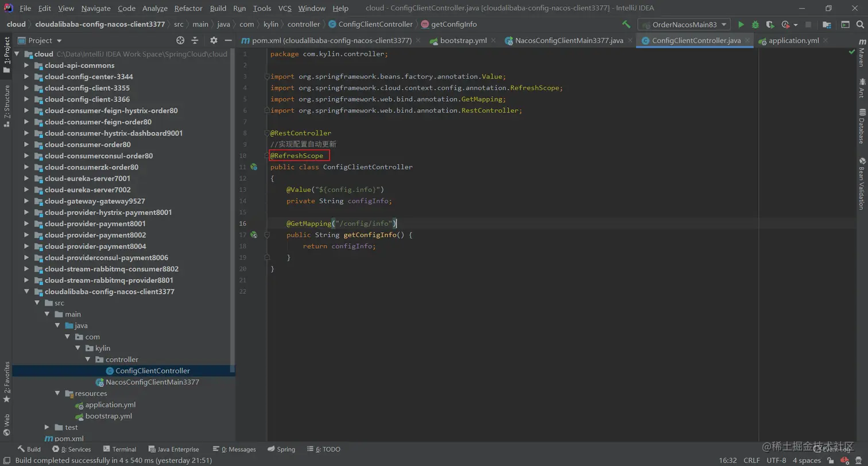
Task: Open the Database side tool window
Action: [861, 126]
